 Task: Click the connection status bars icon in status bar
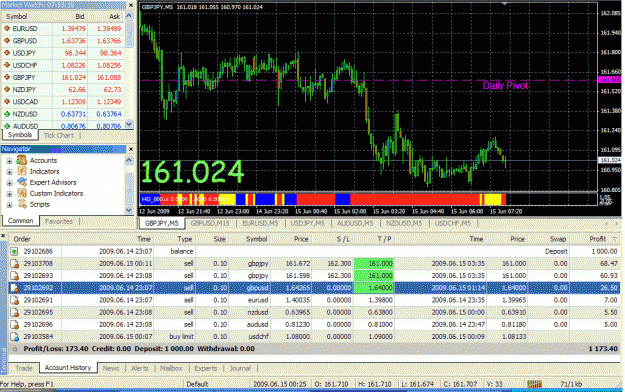tap(534, 384)
